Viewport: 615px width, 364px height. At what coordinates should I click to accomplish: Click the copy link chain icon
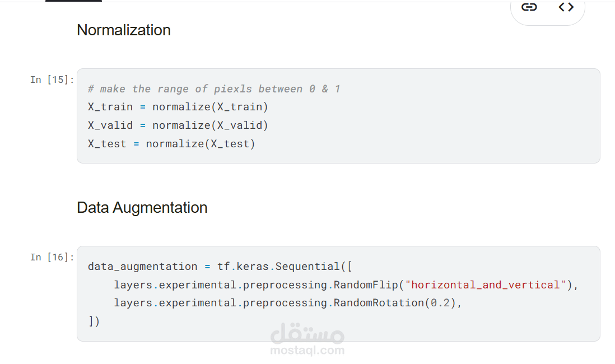pos(529,7)
